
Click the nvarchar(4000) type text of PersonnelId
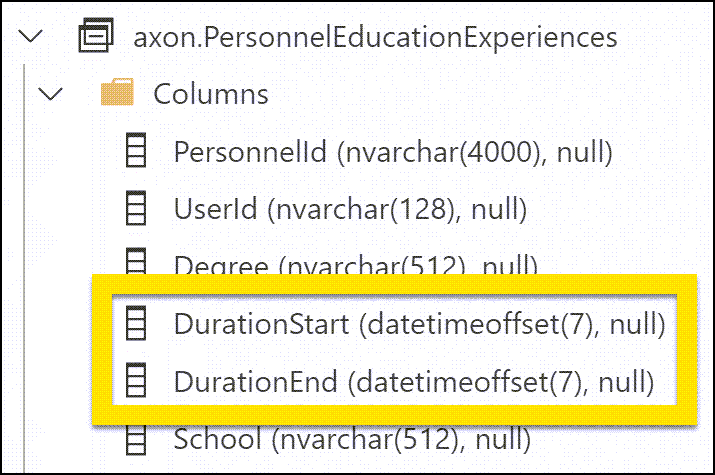click(451, 152)
